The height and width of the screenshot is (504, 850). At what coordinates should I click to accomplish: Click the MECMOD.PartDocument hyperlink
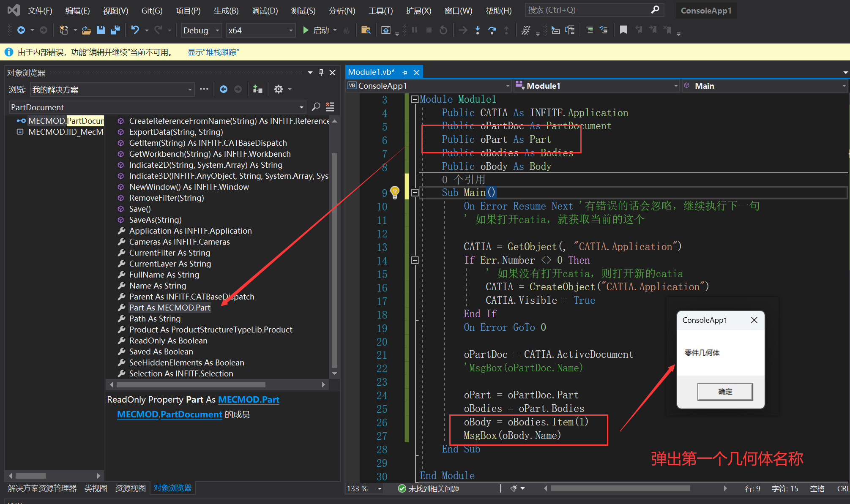tap(169, 414)
